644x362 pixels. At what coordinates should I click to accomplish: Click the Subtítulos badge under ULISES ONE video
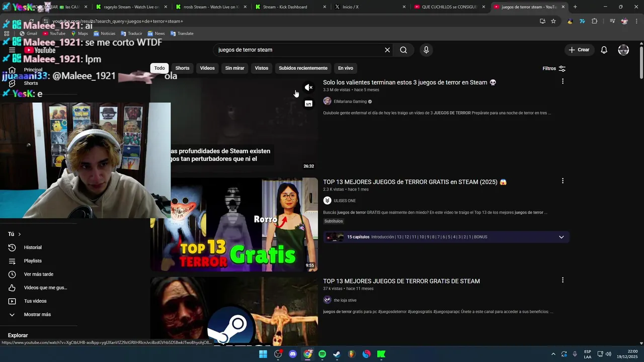tap(334, 221)
